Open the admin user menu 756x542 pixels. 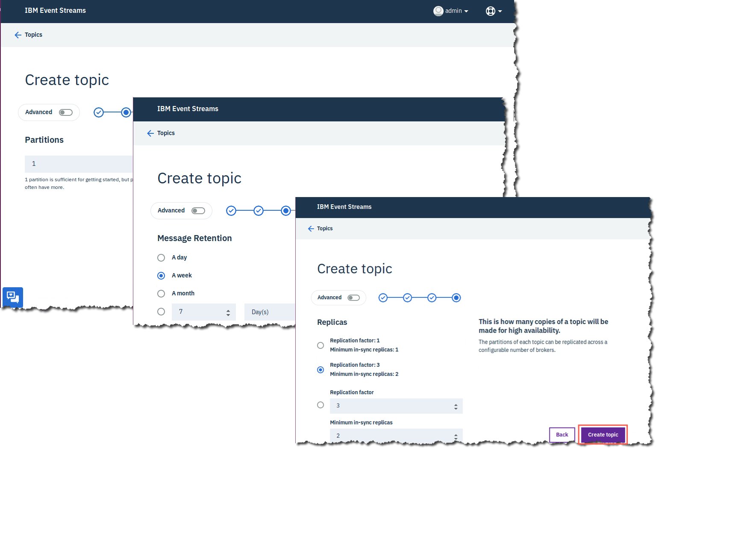451,11
